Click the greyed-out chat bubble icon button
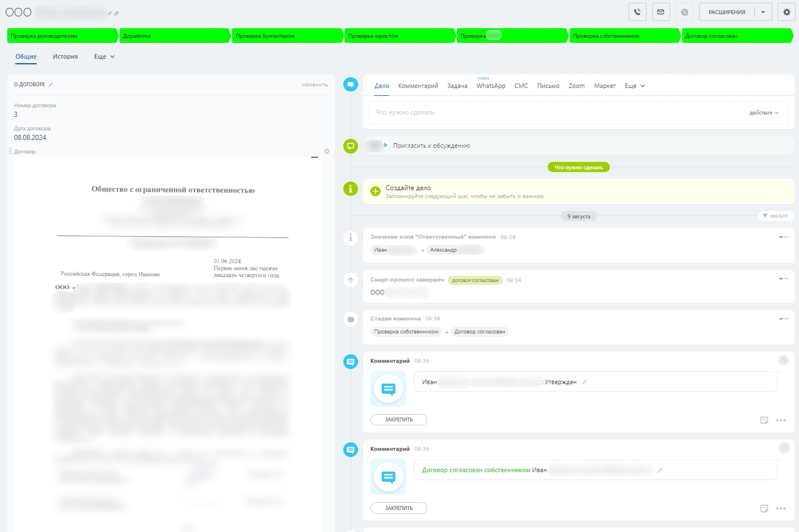The image size is (799, 532). (x=684, y=12)
